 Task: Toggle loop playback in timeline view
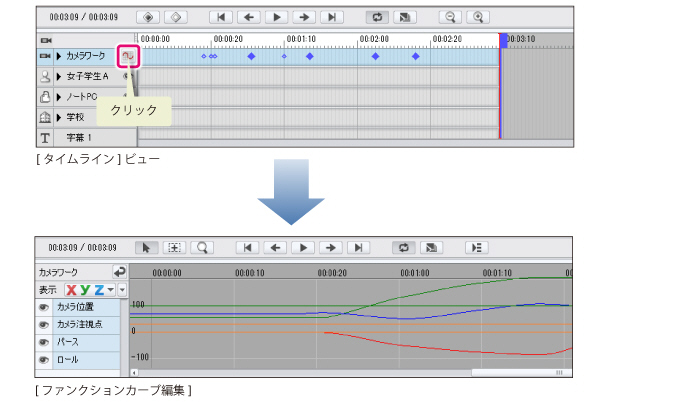click(x=377, y=17)
